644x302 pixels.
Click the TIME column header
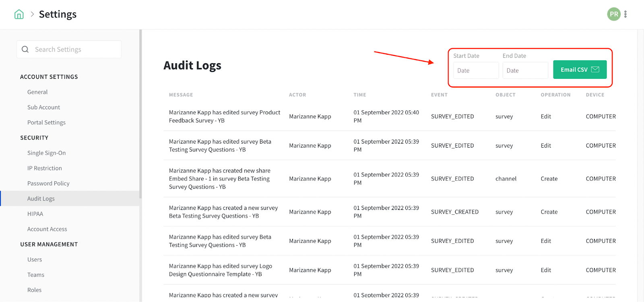360,95
